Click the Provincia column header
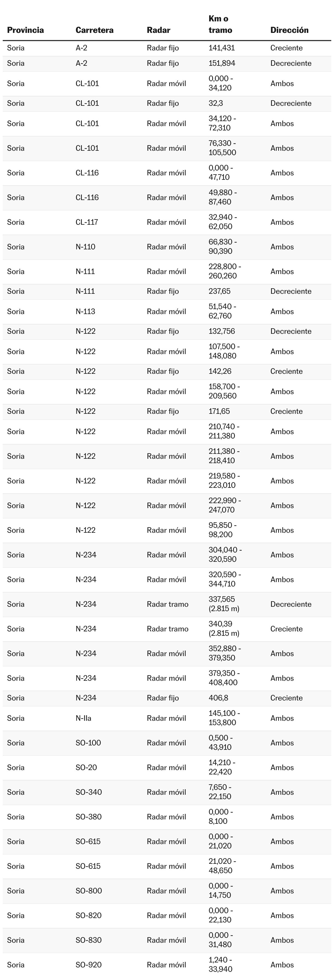Viewport: 334px width, 980px height. tap(25, 30)
